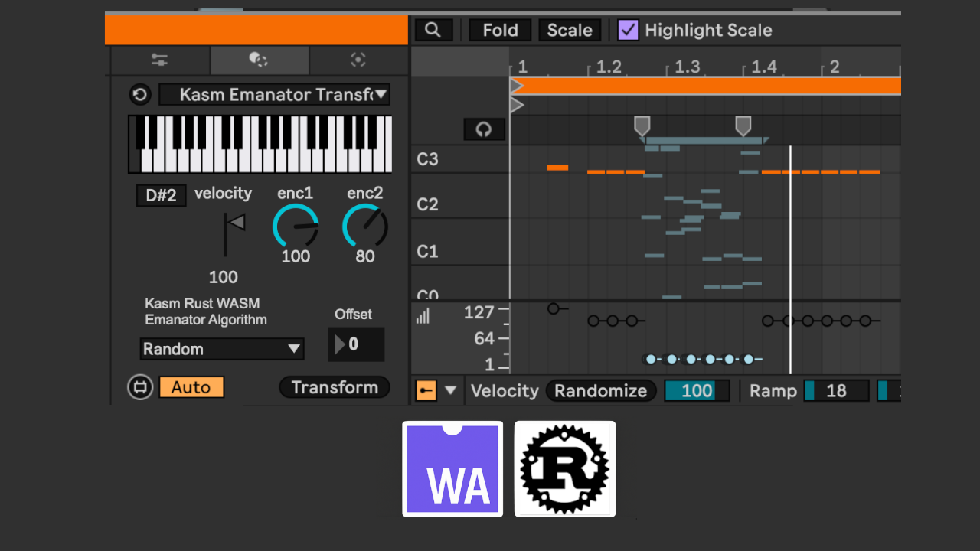The image size is (980, 551).
Task: Select the transform tools tab icon
Action: [x=259, y=60]
